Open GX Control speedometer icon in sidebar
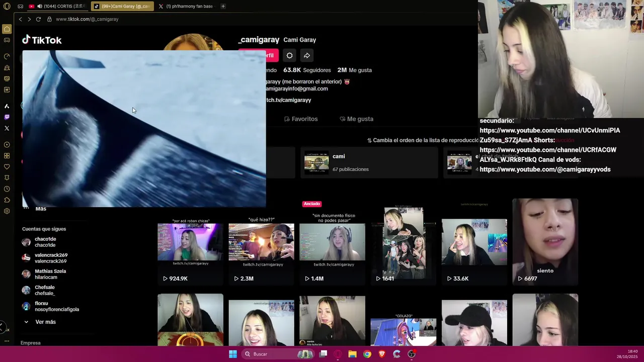This screenshot has height=362, width=644. point(7,56)
